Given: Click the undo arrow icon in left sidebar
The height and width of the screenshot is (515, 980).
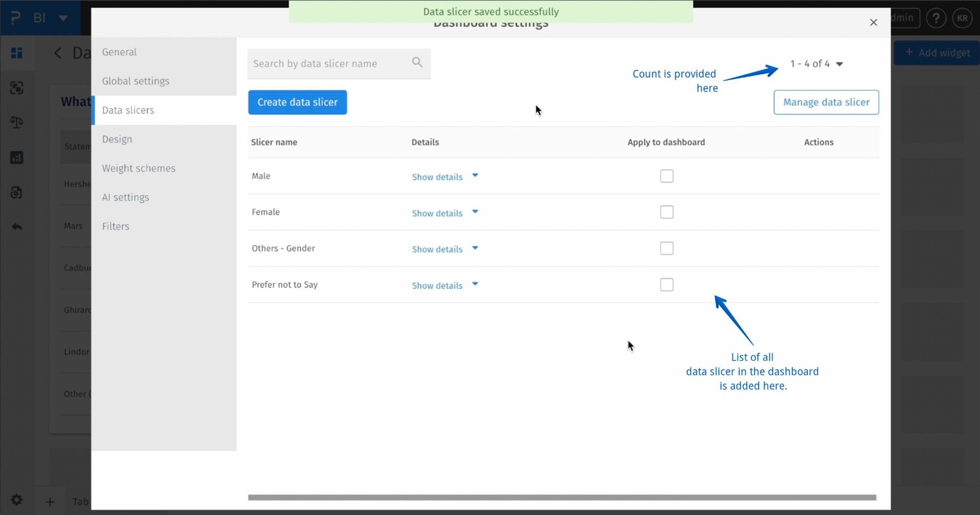Looking at the screenshot, I should point(17,226).
